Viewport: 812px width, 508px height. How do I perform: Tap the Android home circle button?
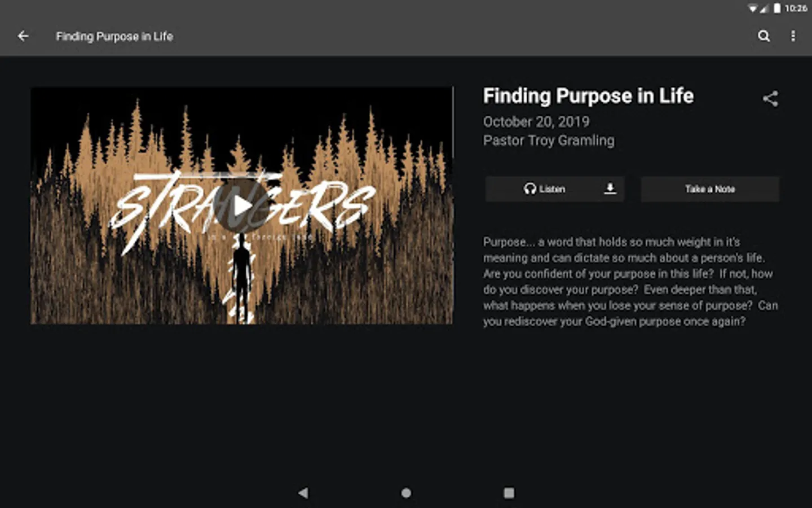406,493
